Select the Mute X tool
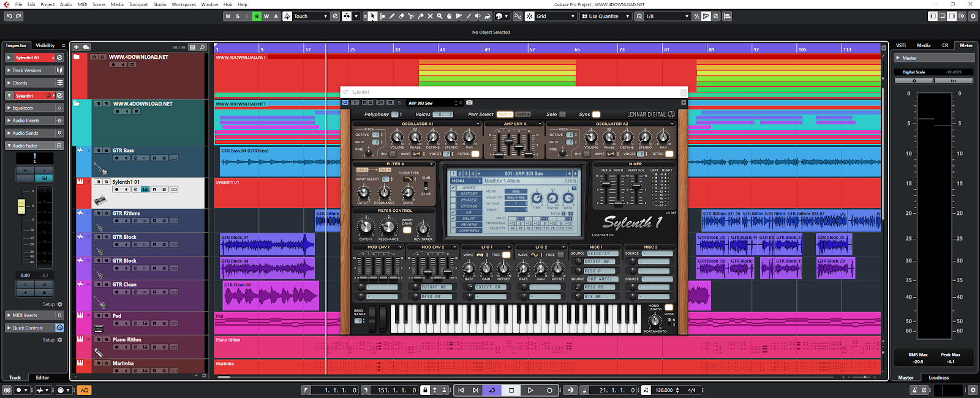 [x=430, y=16]
